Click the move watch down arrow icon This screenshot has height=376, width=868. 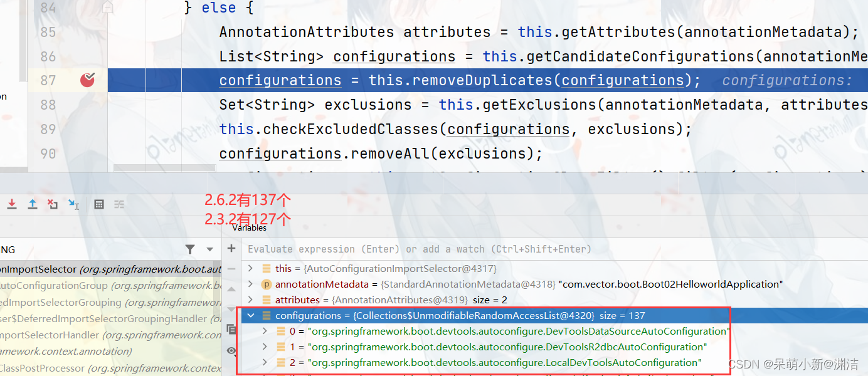point(231,309)
